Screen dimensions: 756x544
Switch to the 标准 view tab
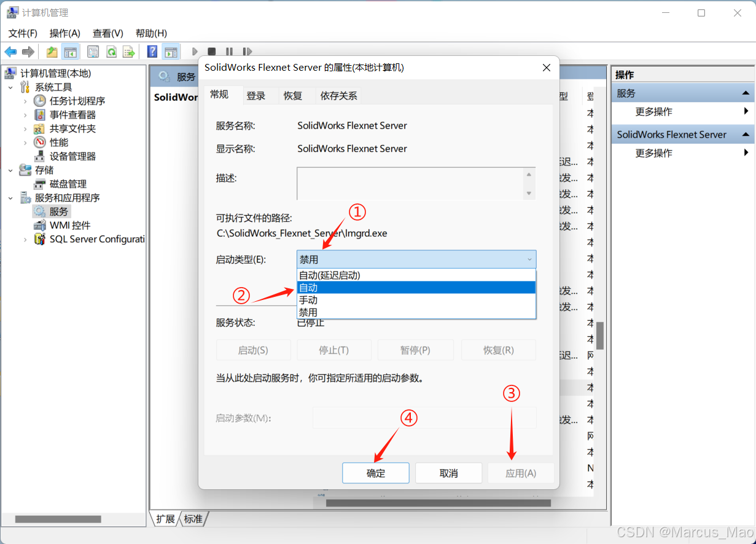coord(193,519)
